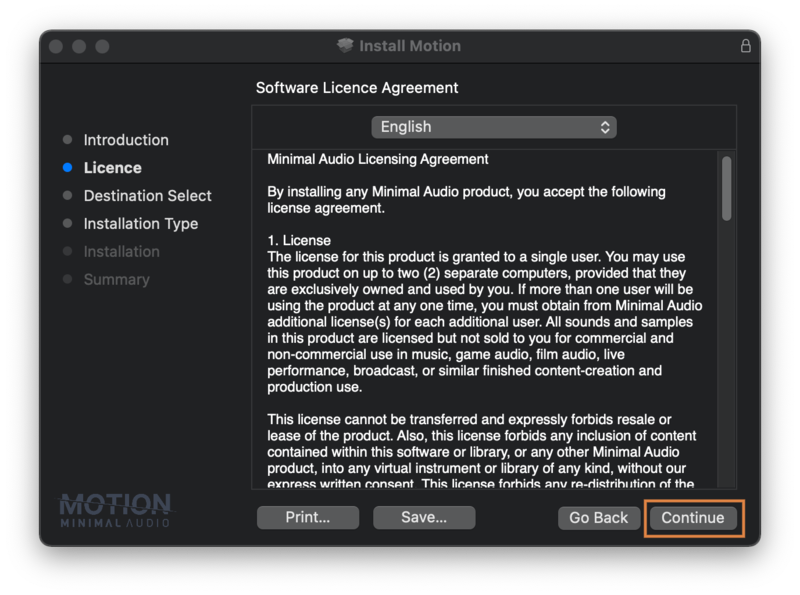Screen dimensions: 800x595
Task: Click inside the license agreement text
Action: coord(480,320)
